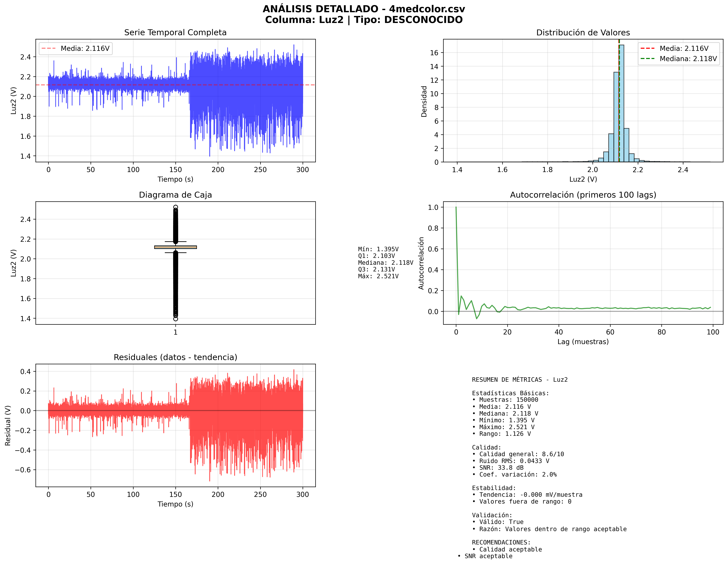
Task: Click the 'Residual (V)' y-axis label
Action: click(x=8, y=425)
